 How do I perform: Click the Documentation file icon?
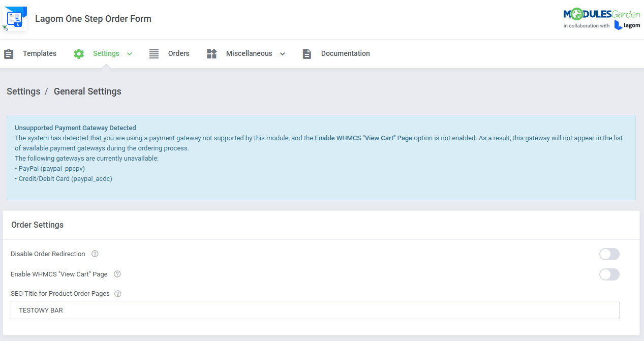(307, 54)
